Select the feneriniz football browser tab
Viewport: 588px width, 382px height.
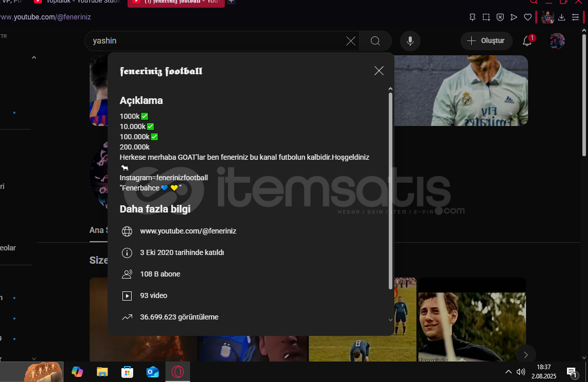176,2
